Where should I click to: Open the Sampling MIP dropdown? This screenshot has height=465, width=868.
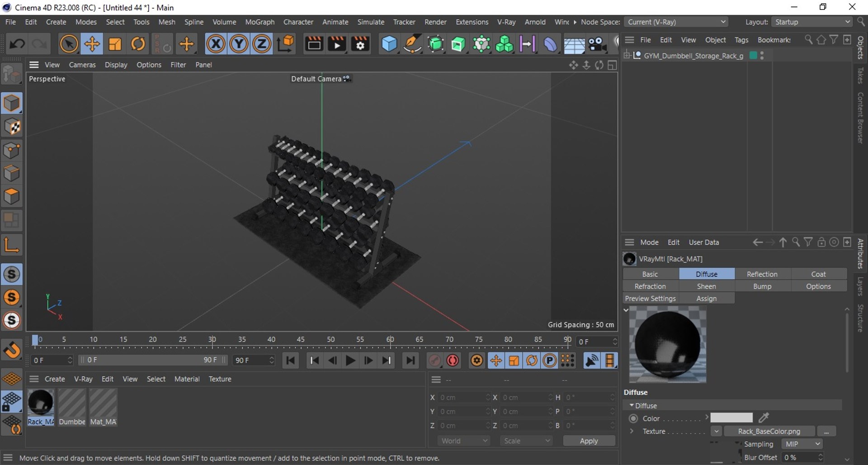tap(802, 444)
